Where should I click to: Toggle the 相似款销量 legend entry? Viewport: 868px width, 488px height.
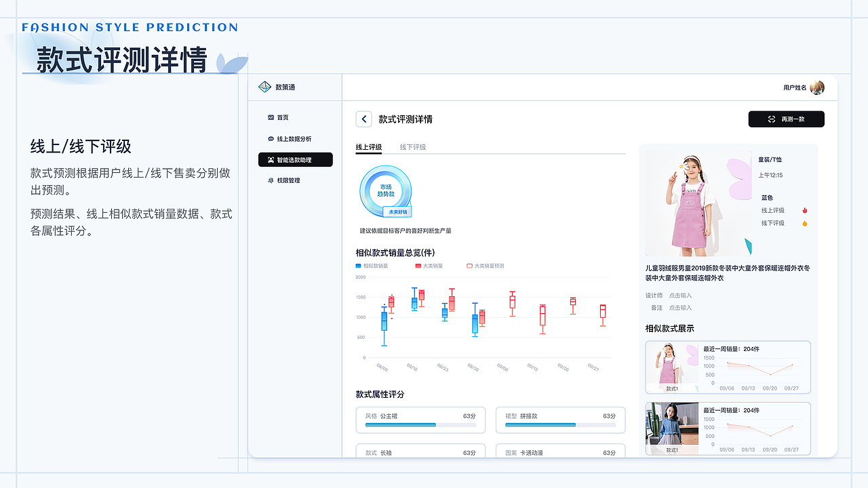(372, 264)
